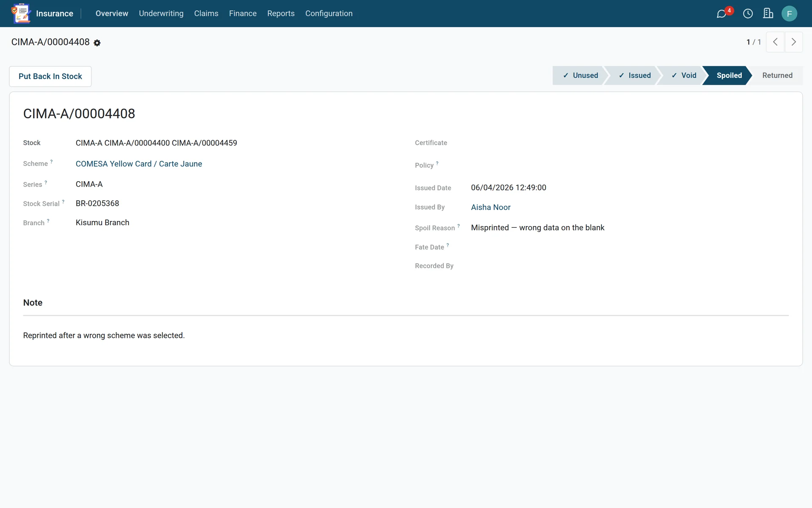The image size is (812, 508).
Task: Open the company switcher building icon
Action: point(768,14)
